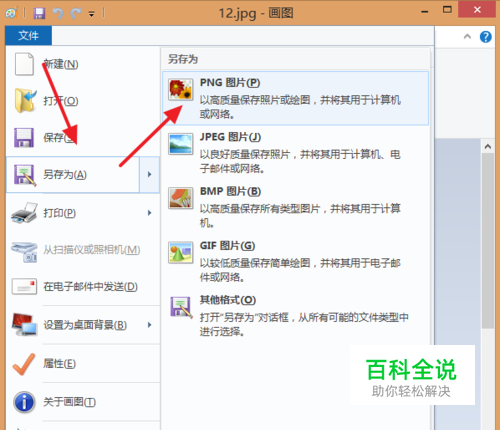Click the 另存为 submenu header text
The width and height of the screenshot is (500, 430).
pos(183,59)
